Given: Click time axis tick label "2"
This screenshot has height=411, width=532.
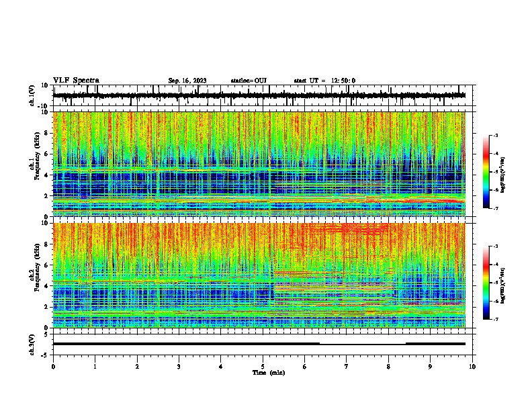Looking at the screenshot, I should (x=137, y=367).
